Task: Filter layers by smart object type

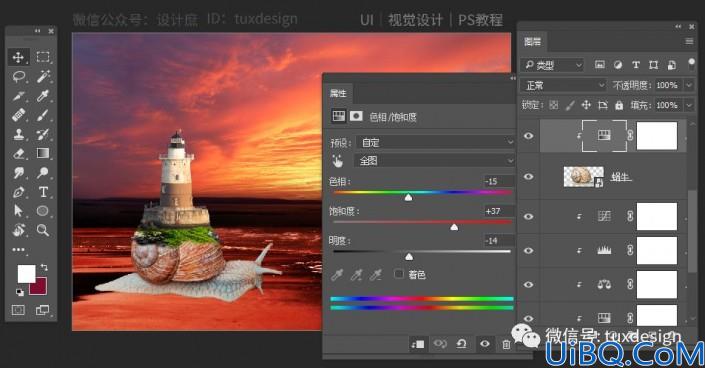Action: pyautogui.click(x=671, y=65)
